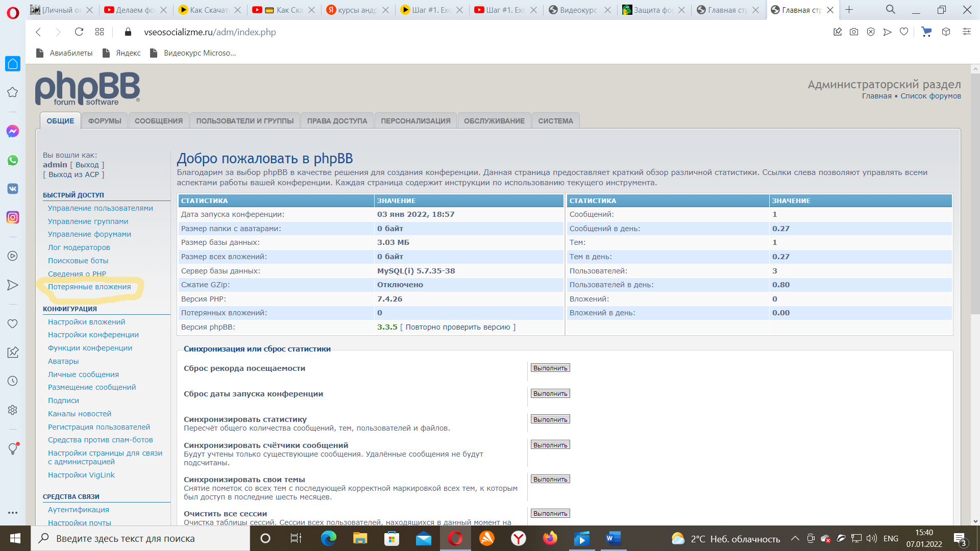The width and height of the screenshot is (980, 551).
Task: Launch Yandex browser from taskbar
Action: (x=519, y=538)
